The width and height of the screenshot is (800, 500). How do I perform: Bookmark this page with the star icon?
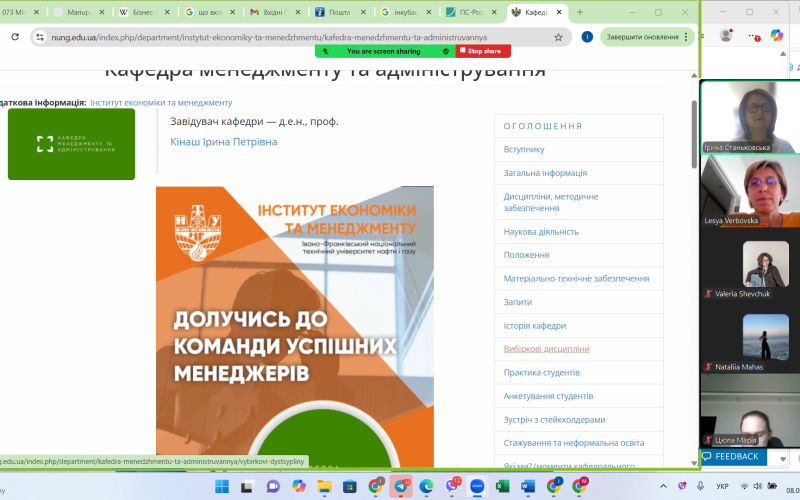[x=558, y=37]
